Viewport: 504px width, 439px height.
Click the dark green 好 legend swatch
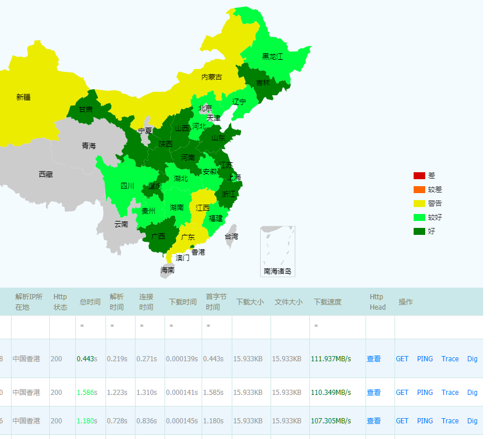click(419, 231)
